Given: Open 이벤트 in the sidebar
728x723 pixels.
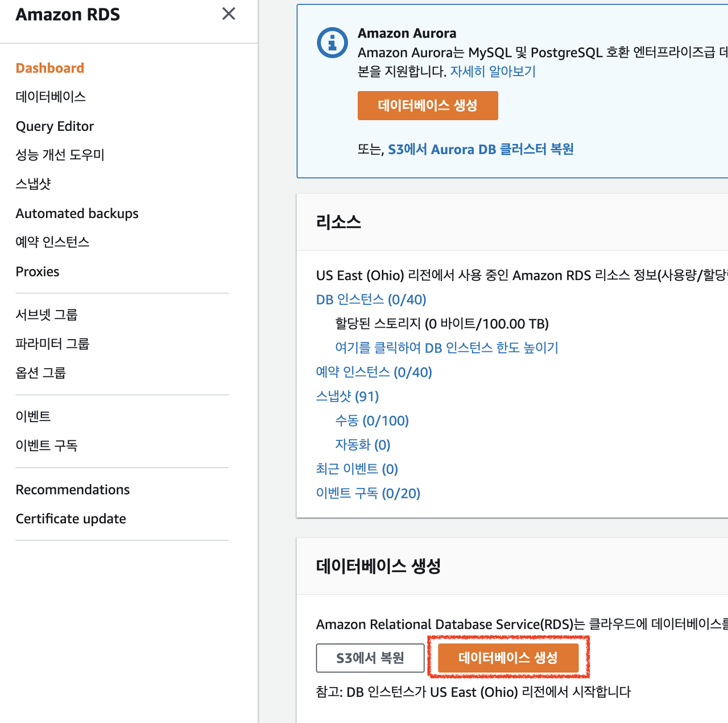Looking at the screenshot, I should point(33,416).
